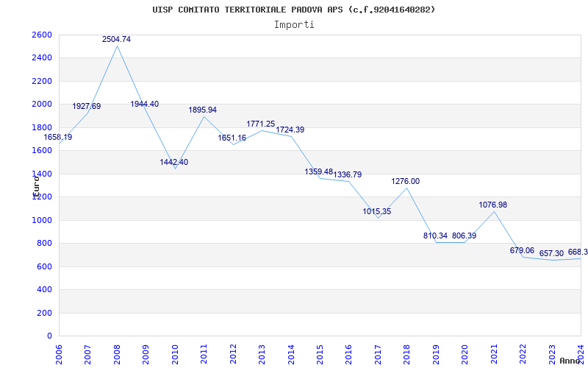
Task: Click the 1927.69 data label
Action: pyautogui.click(x=87, y=106)
